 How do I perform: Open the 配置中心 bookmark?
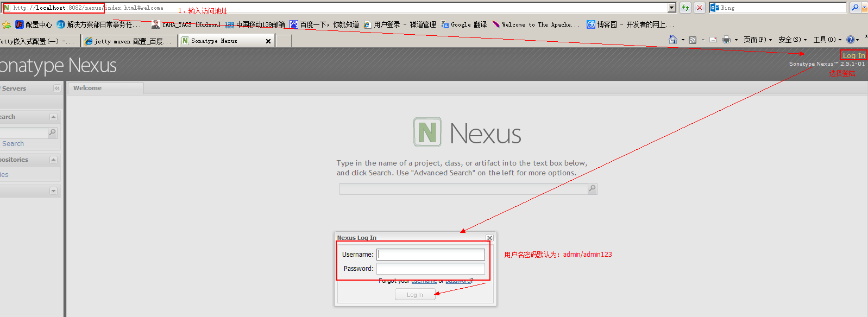(x=34, y=24)
